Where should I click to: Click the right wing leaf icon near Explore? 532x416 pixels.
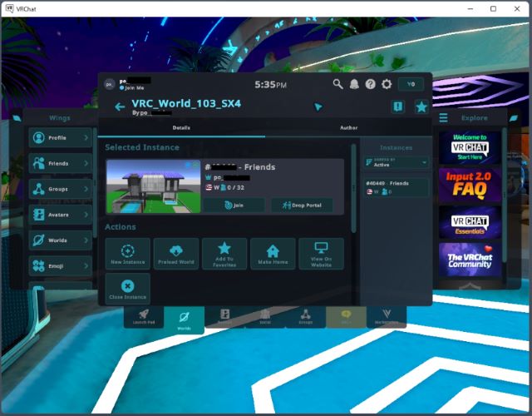pos(514,118)
